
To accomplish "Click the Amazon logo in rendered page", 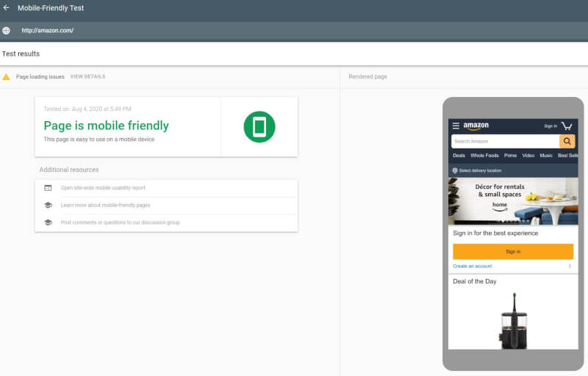I will [x=476, y=126].
